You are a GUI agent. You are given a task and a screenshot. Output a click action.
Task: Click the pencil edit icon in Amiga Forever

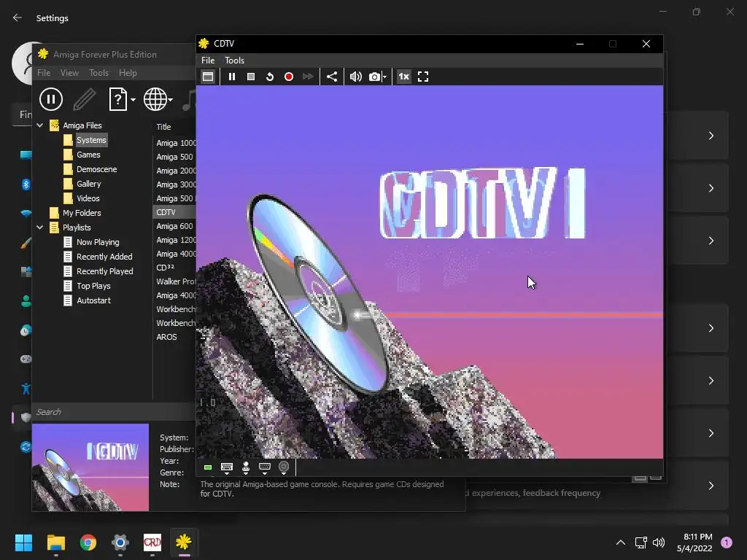[85, 99]
